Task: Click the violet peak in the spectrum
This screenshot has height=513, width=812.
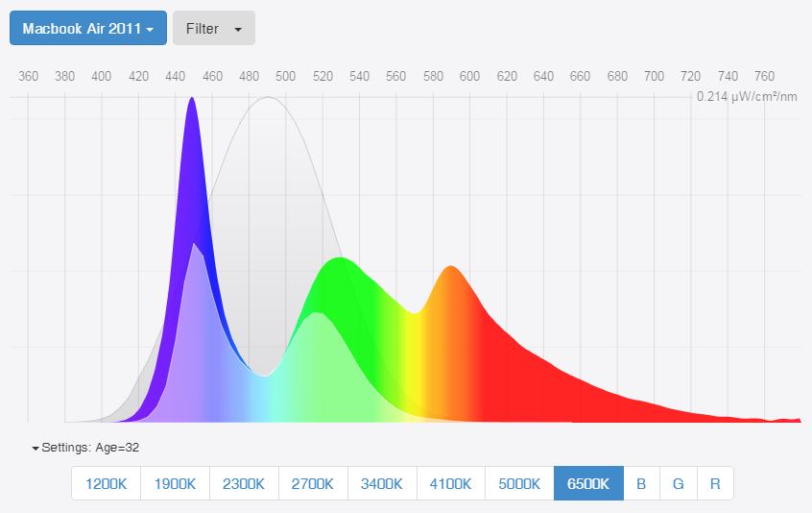Action: pyautogui.click(x=192, y=106)
